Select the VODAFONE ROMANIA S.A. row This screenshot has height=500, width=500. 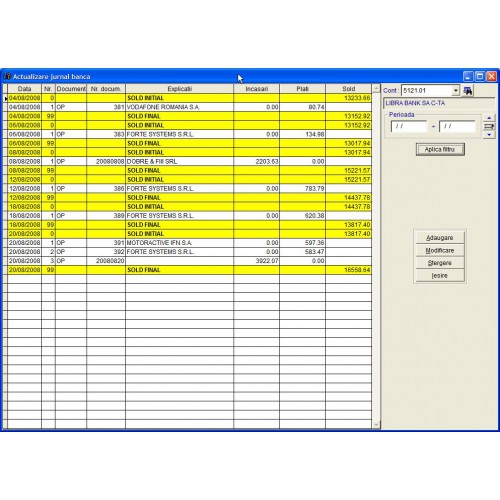point(189,107)
